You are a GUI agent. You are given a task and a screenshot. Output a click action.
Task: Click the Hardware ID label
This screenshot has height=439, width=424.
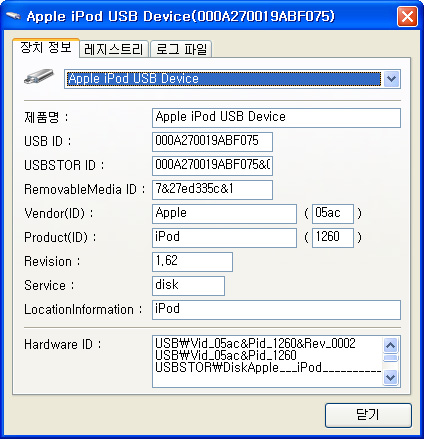click(x=62, y=344)
